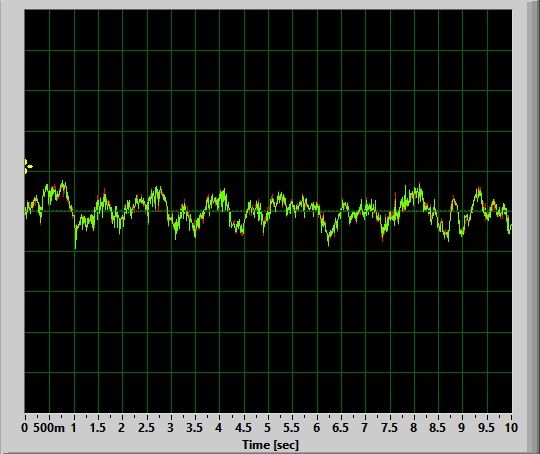The image size is (540, 454).
Task: Click the "7.5" tick label on time axis
Action: tap(389, 427)
